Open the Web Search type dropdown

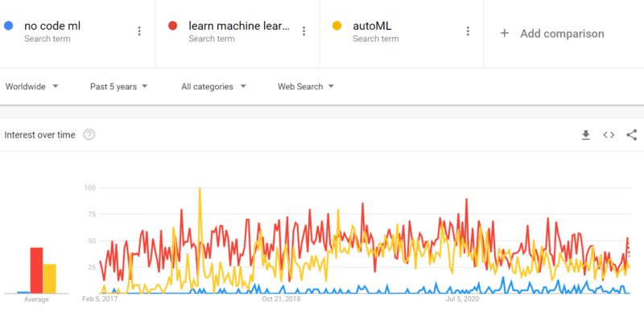tap(305, 86)
